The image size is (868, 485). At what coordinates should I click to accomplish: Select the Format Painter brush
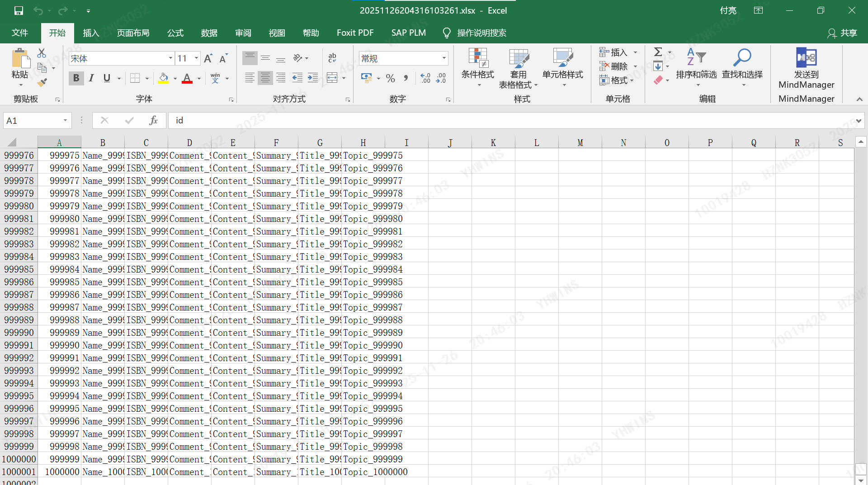coord(42,83)
